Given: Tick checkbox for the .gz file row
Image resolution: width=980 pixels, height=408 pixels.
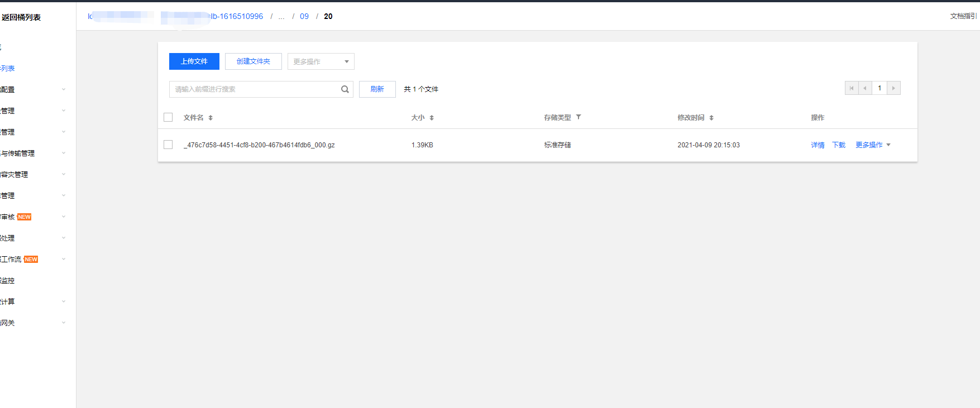Looking at the screenshot, I should 168,145.
